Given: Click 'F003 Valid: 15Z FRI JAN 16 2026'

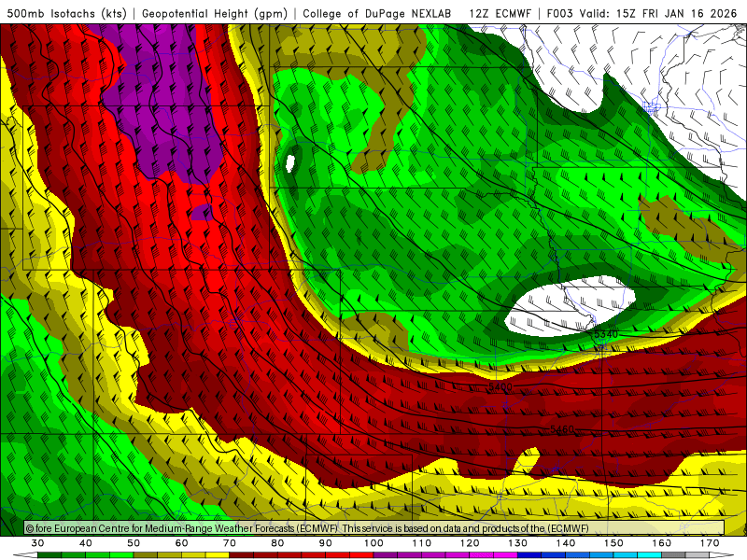Looking at the screenshot, I should pyautogui.click(x=641, y=14).
